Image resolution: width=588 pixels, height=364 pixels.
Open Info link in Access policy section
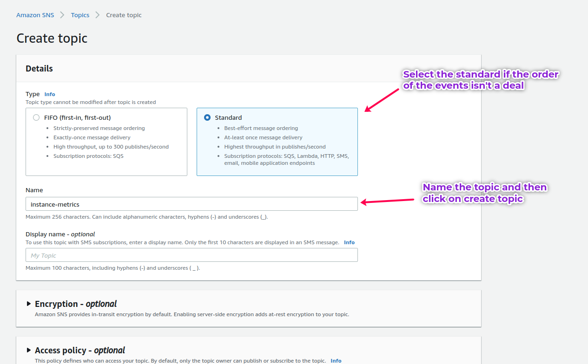point(336,361)
